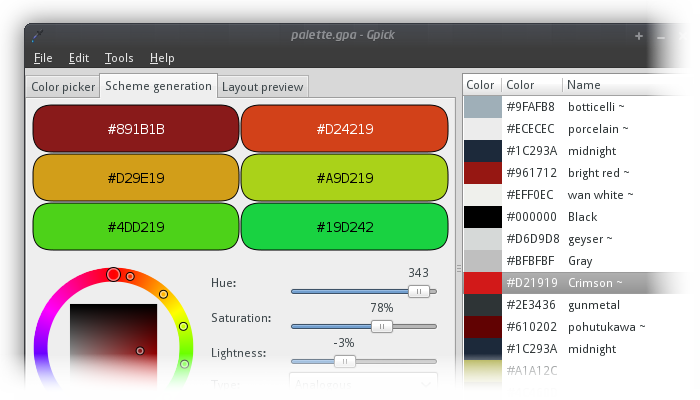Screen dimensions: 700x400
Task: Click the Lightness slider handle
Action: [345, 361]
